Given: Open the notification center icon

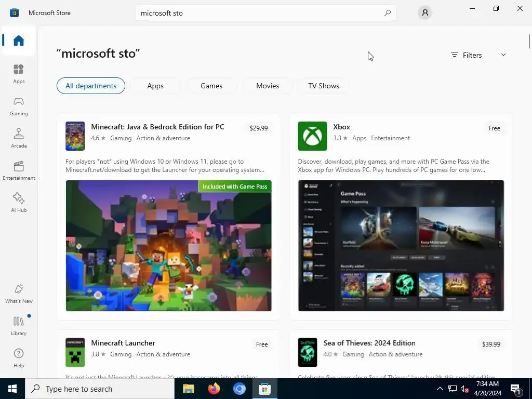Looking at the screenshot, I should point(515,389).
